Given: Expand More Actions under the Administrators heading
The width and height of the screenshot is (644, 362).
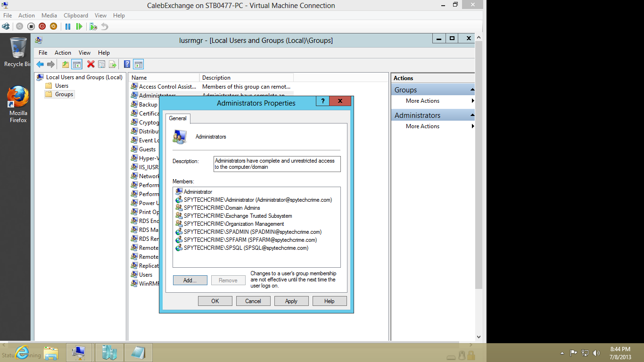Looking at the screenshot, I should (422, 126).
